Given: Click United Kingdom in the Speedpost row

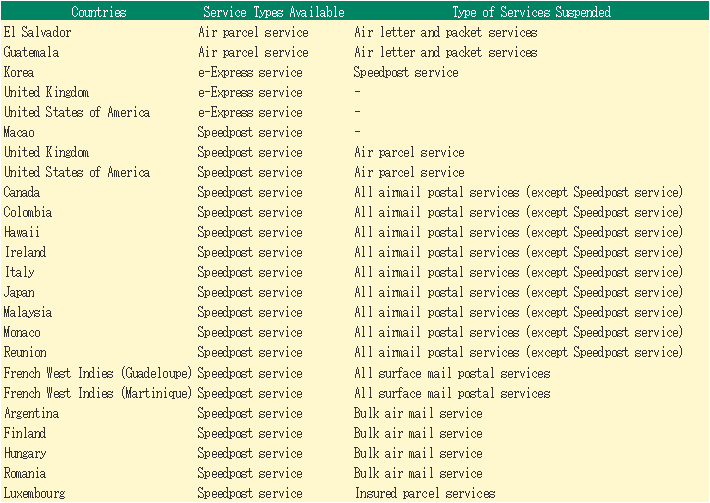Looking at the screenshot, I should 47,152.
